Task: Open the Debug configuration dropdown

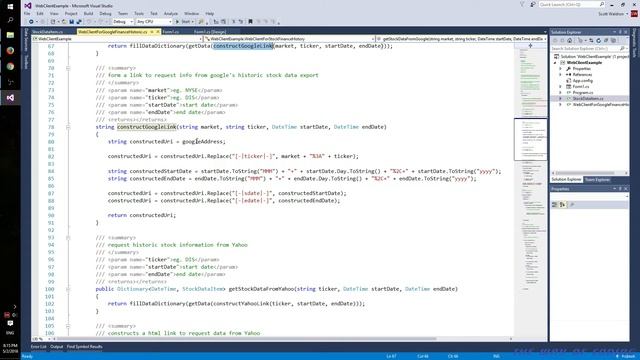Action: [x=122, y=22]
